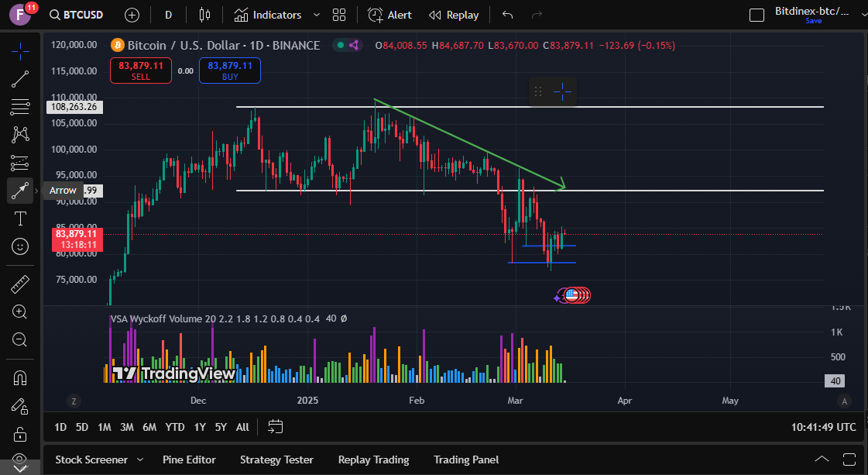Open candlestick chart style selector
Screen dimensions: 868x475
point(205,15)
